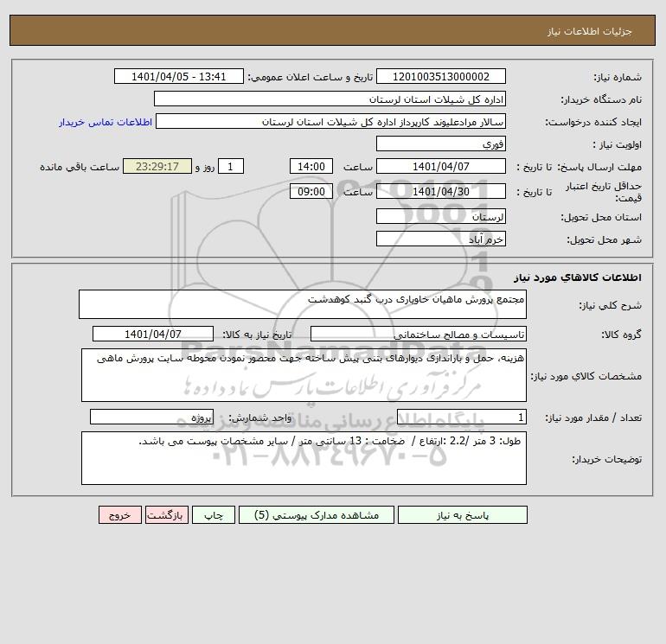The image size is (666, 644).
Task: Click the توضیحات خریدار label
Action: tap(606, 459)
